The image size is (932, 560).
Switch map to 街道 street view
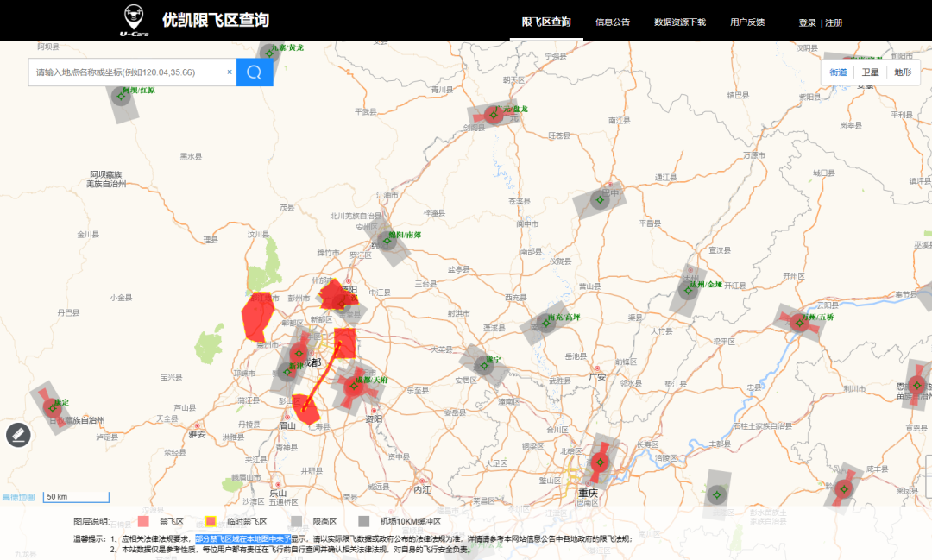pos(838,72)
